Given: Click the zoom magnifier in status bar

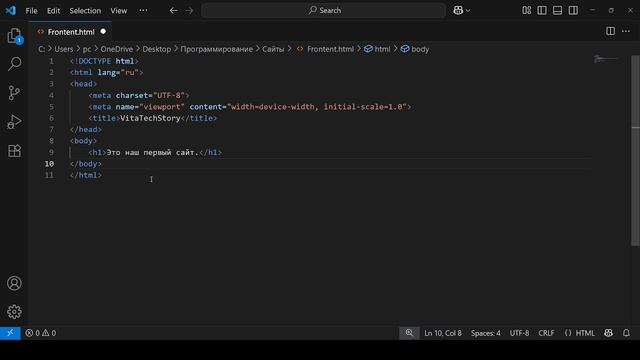Looking at the screenshot, I should coord(409,333).
